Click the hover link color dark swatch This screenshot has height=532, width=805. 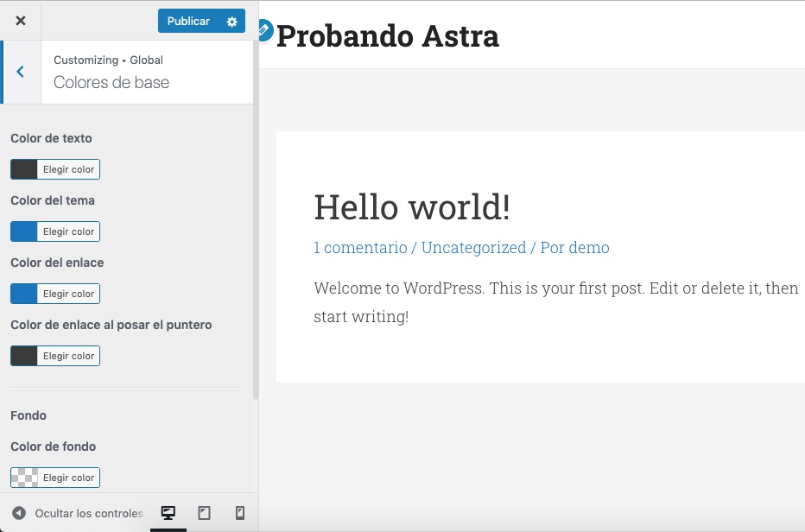[x=24, y=356]
